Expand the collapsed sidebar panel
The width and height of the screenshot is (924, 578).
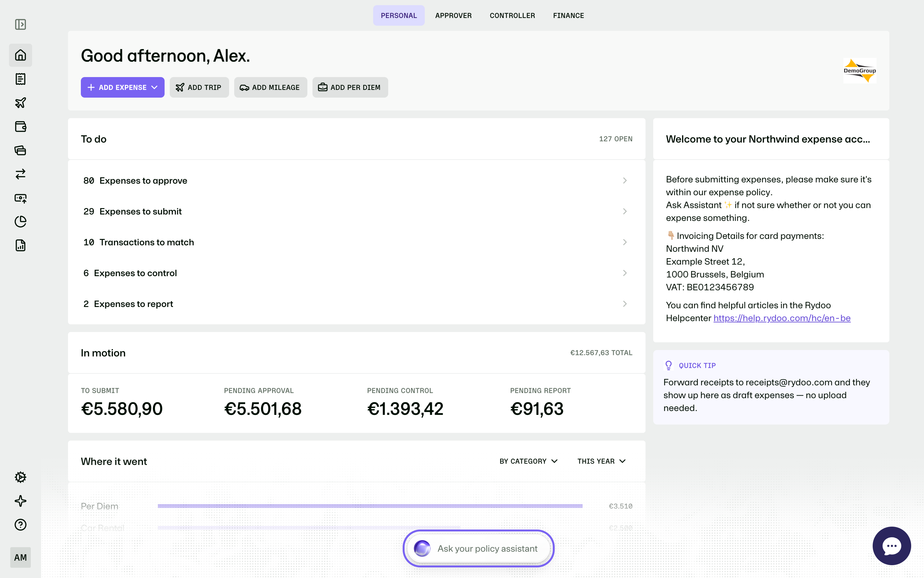pos(21,24)
